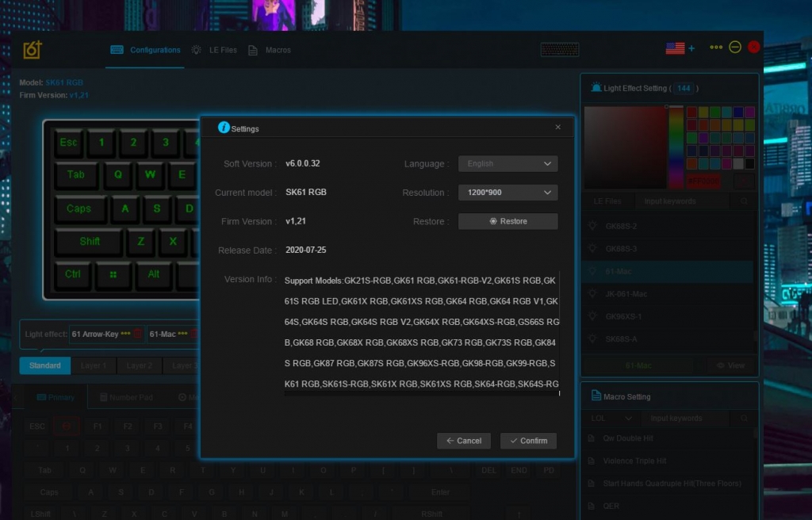Click the 6+ application logo
This screenshot has width=812, height=520.
click(33, 49)
